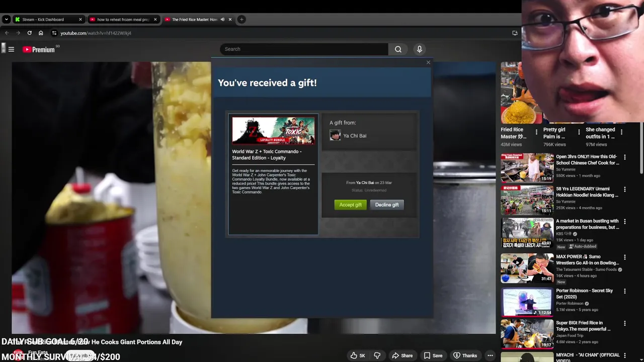Image resolution: width=644 pixels, height=362 pixels.
Task: Click the World War Z bundle banner image
Action: pyautogui.click(x=273, y=130)
